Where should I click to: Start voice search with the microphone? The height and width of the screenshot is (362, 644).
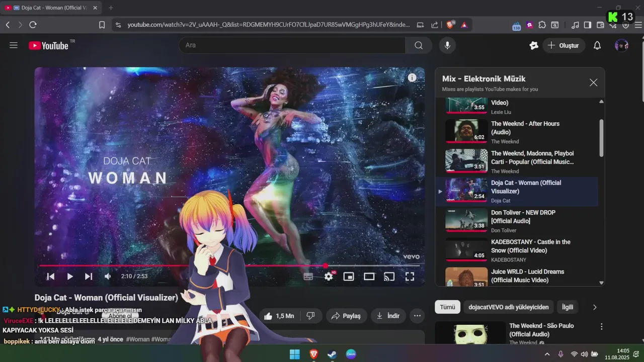coord(447,45)
